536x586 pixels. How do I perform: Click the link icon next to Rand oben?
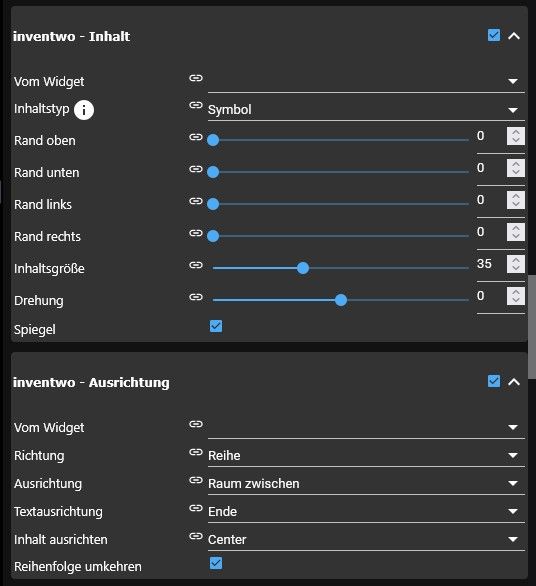[195, 137]
